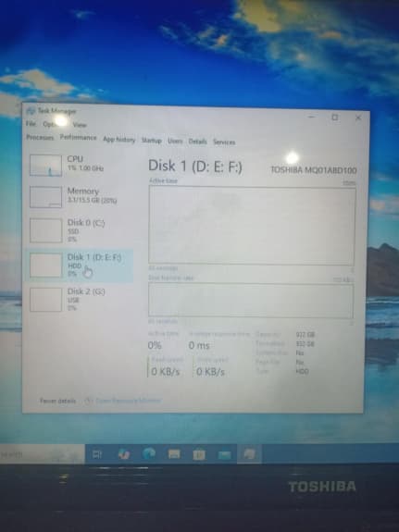The height and width of the screenshot is (532, 399).
Task: Select Disk 2 (G:) USB entry
Action: tap(81, 299)
